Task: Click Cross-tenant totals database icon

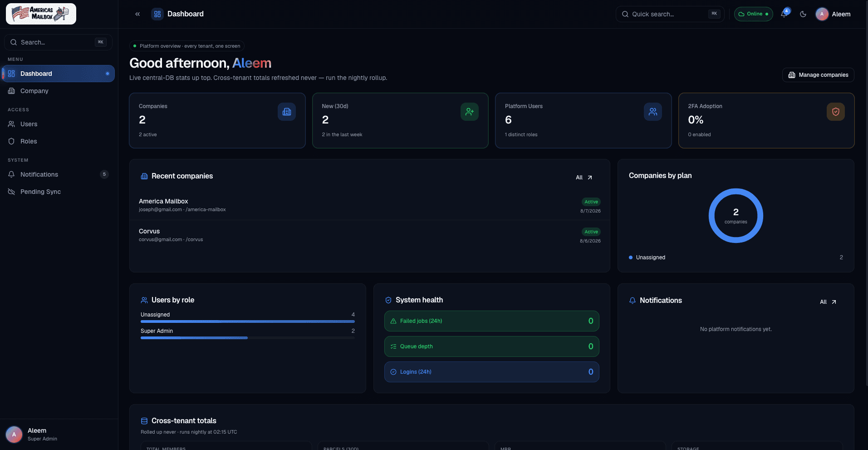Action: [x=144, y=421]
